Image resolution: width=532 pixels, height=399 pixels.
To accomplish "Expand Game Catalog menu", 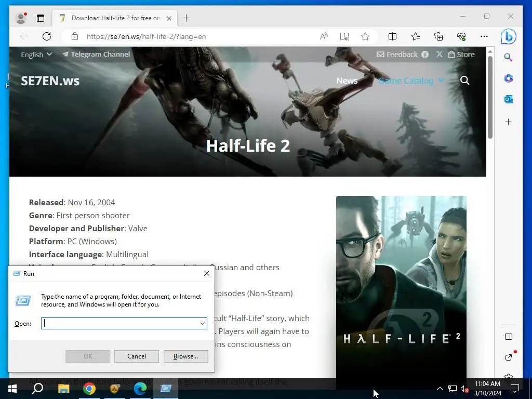I will pyautogui.click(x=411, y=81).
